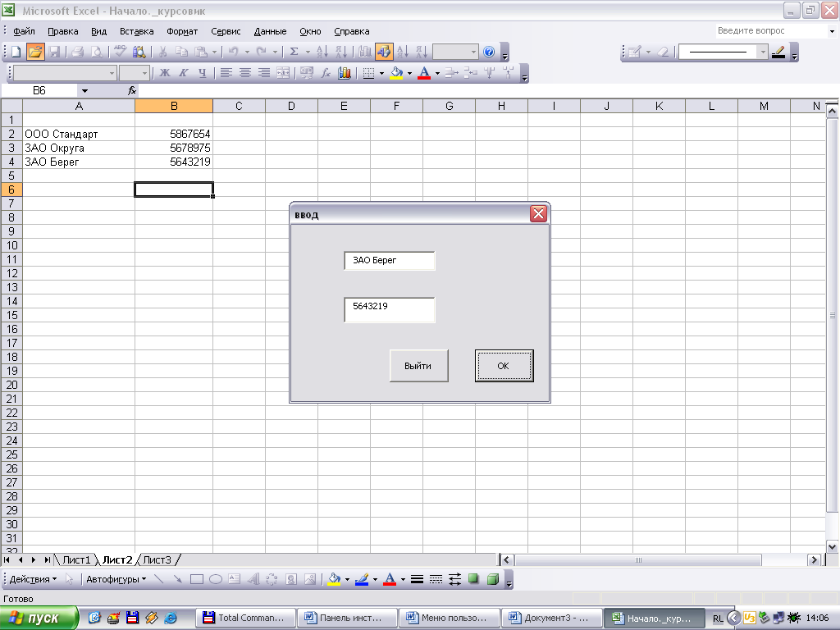Click the red Font Color letter A in formatting toolbar
Image resolution: width=840 pixels, height=630 pixels.
pyautogui.click(x=424, y=73)
